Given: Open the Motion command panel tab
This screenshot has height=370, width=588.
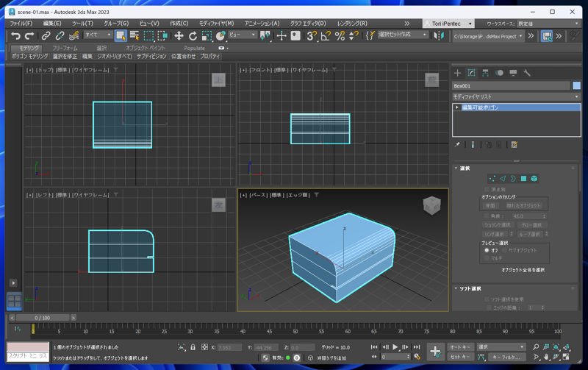Looking at the screenshot, I should point(499,73).
